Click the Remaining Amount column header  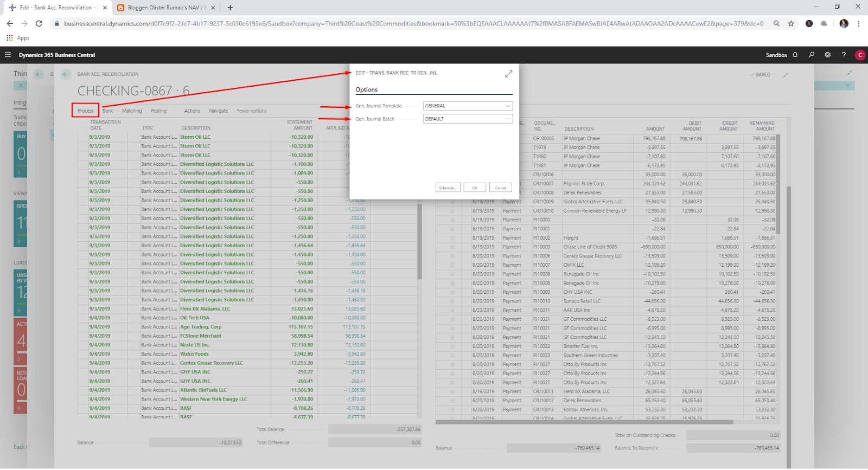pyautogui.click(x=762, y=126)
